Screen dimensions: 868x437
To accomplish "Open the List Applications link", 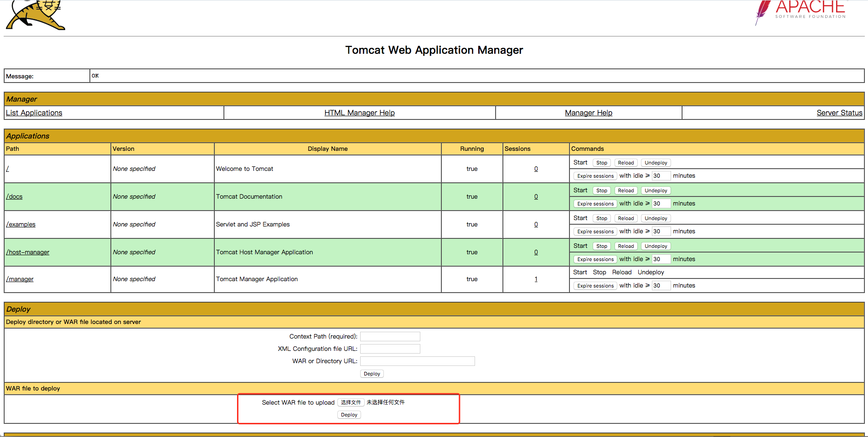I will tap(34, 113).
